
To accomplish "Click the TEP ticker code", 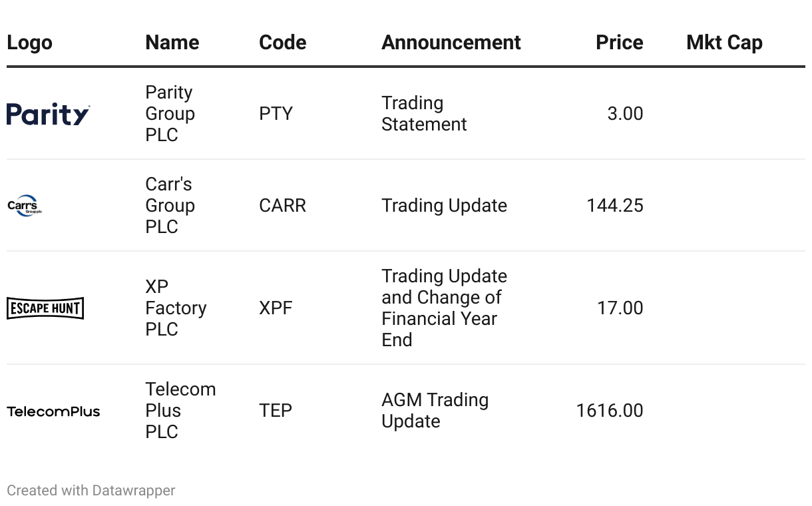I will [x=276, y=411].
